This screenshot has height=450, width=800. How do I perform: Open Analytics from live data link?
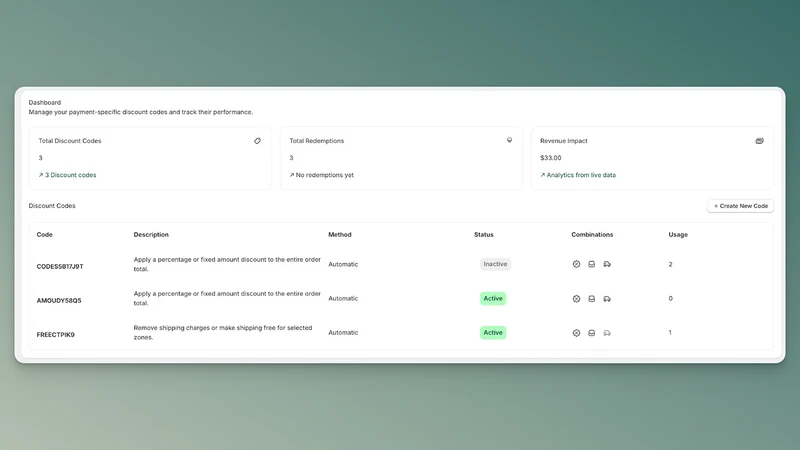coord(578,175)
